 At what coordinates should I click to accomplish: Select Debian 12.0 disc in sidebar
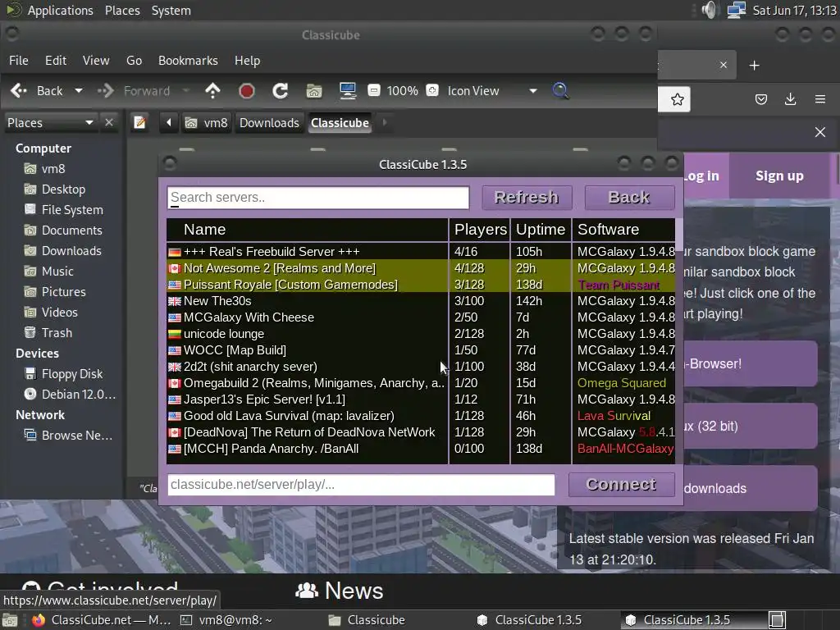coord(70,395)
